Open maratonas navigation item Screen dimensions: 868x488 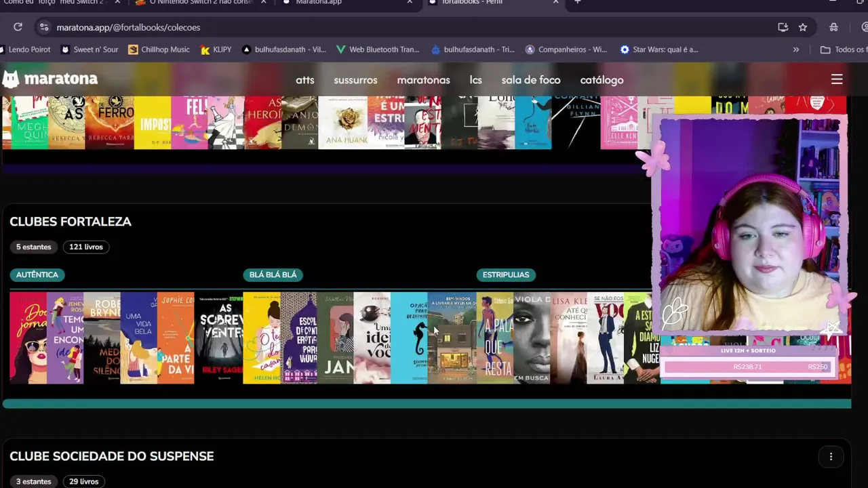point(423,80)
